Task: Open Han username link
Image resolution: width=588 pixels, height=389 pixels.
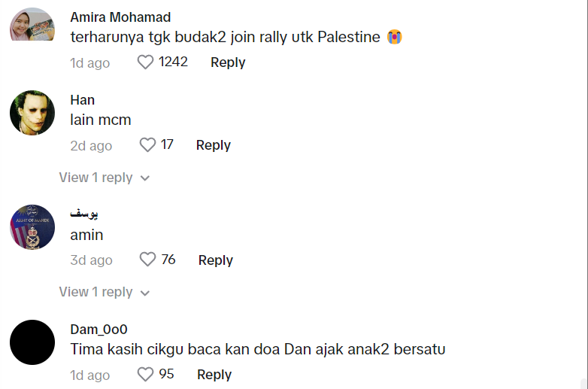Action: (82, 100)
